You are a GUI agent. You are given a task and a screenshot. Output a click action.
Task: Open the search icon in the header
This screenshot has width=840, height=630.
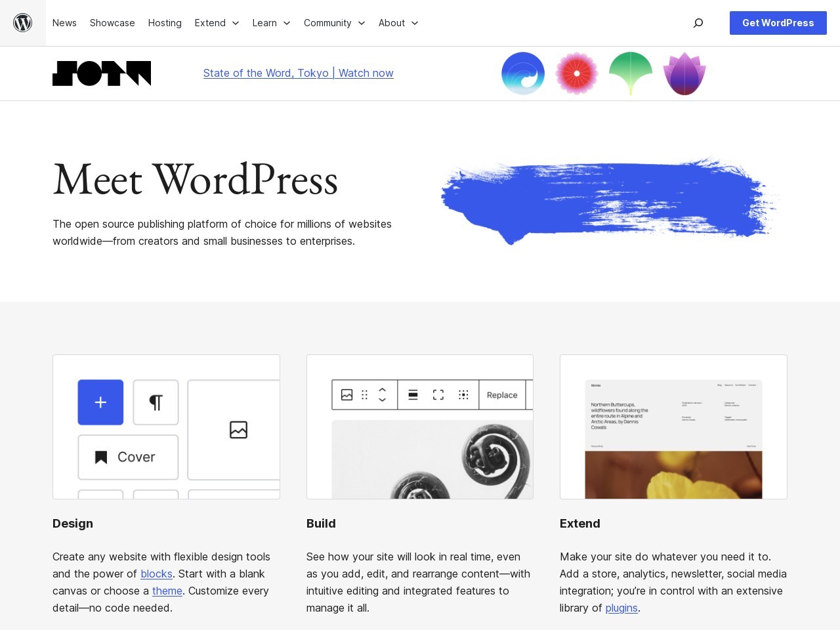point(698,23)
